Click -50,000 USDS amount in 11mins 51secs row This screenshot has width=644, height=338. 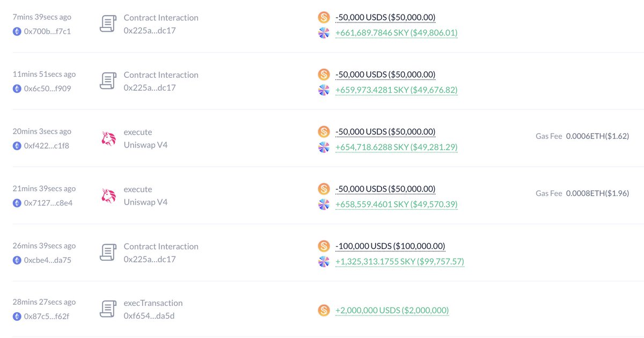[385, 75]
